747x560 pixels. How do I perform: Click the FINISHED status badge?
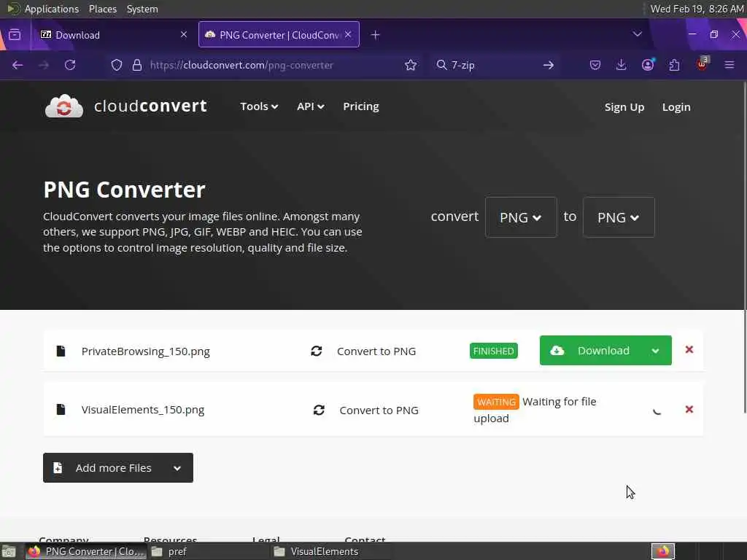(x=494, y=351)
